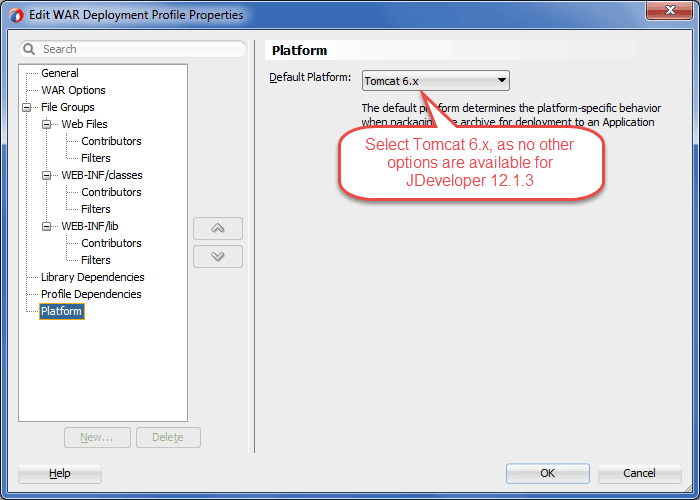Click the search magnifier icon
This screenshot has height=500, width=700.
pyautogui.click(x=29, y=49)
